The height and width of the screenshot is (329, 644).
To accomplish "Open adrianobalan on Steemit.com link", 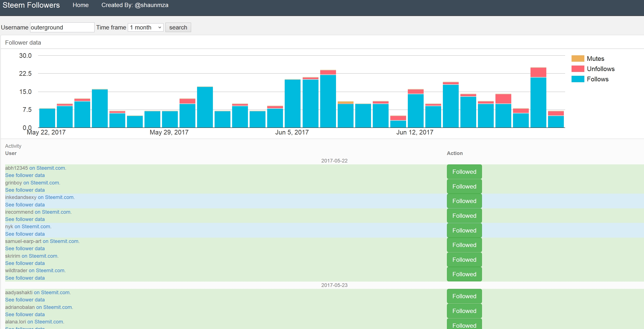I will click(x=55, y=307).
